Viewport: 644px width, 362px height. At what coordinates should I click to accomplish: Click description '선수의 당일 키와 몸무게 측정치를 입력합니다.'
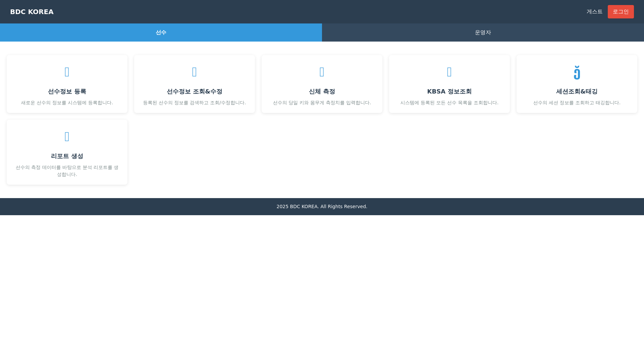(x=322, y=103)
